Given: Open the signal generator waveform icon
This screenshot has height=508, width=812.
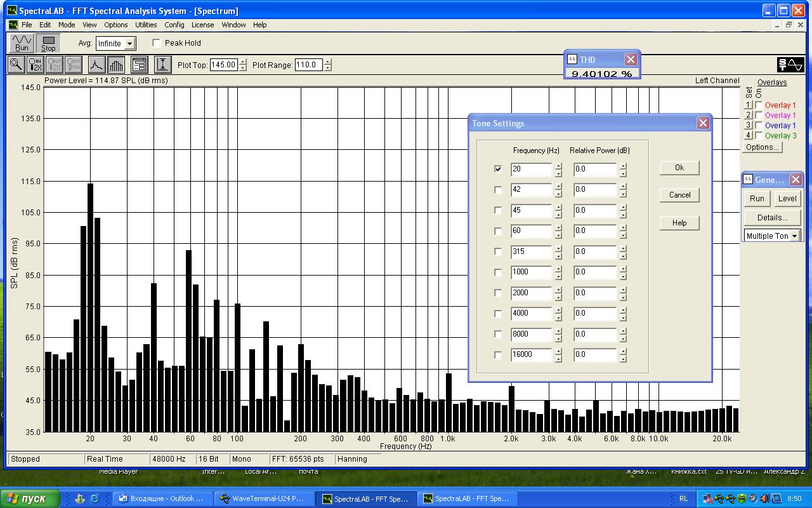Looking at the screenshot, I should tap(790, 65).
